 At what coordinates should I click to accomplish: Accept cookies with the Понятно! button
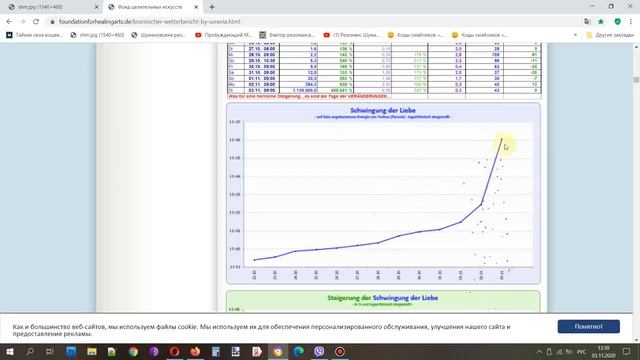coord(589,327)
